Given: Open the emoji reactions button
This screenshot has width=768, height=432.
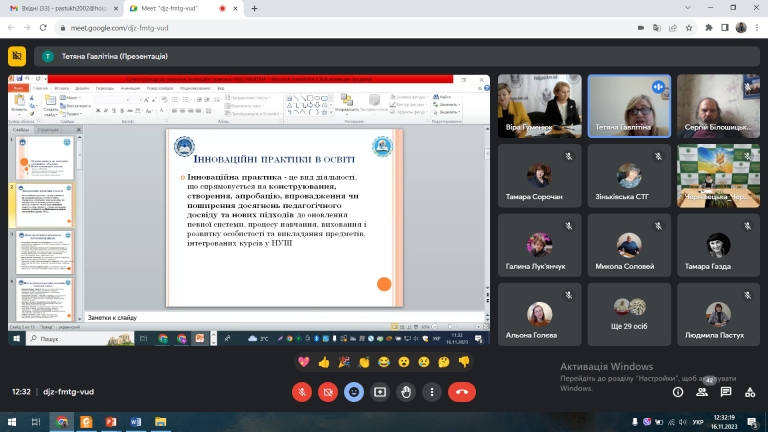Looking at the screenshot, I should pos(354,392).
